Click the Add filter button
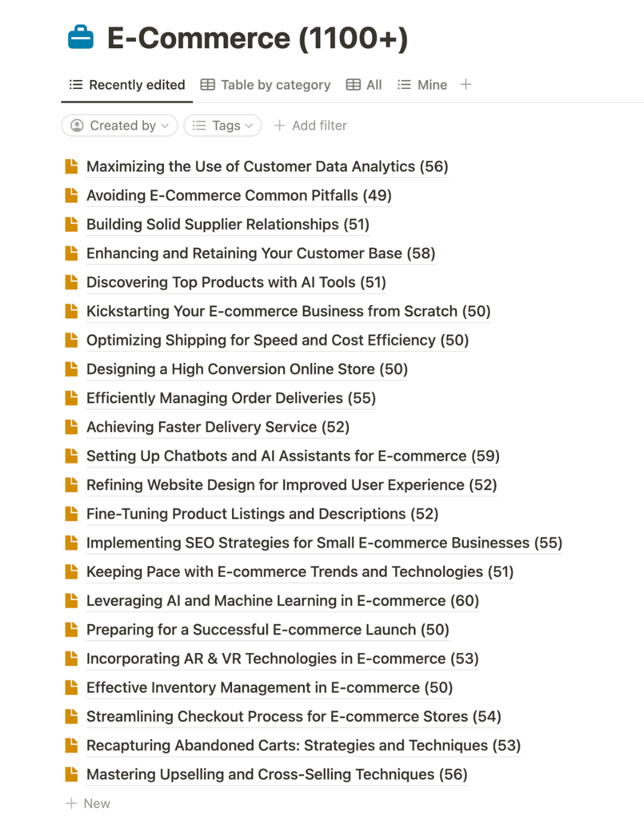This screenshot has width=644, height=835. point(311,125)
